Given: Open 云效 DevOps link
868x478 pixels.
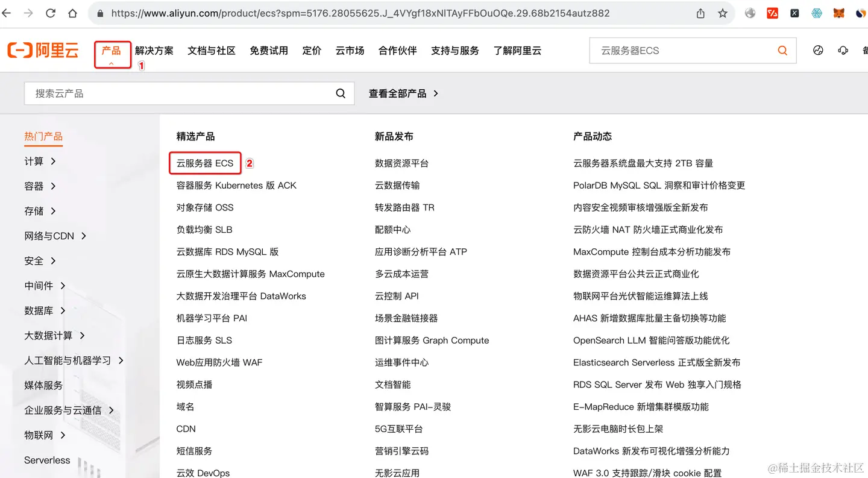Looking at the screenshot, I should tap(203, 473).
